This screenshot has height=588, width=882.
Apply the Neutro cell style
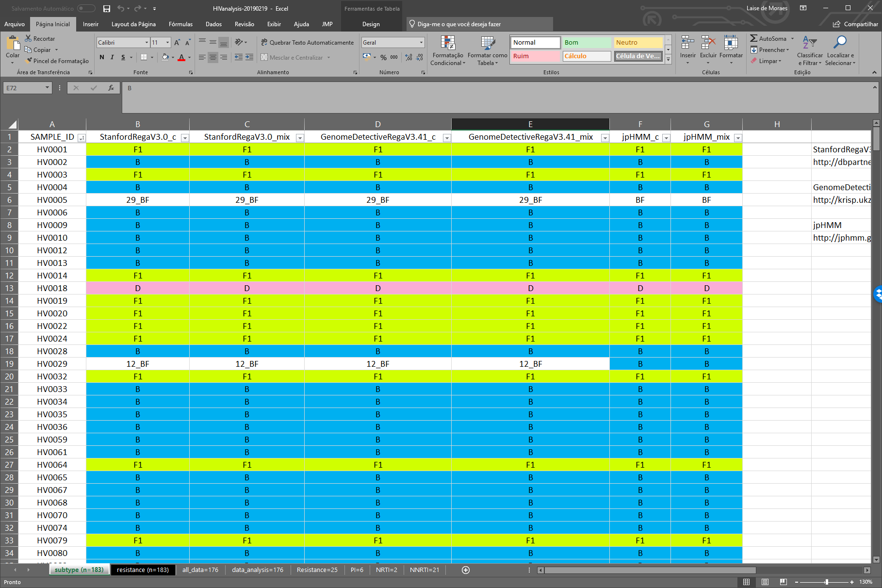638,43
